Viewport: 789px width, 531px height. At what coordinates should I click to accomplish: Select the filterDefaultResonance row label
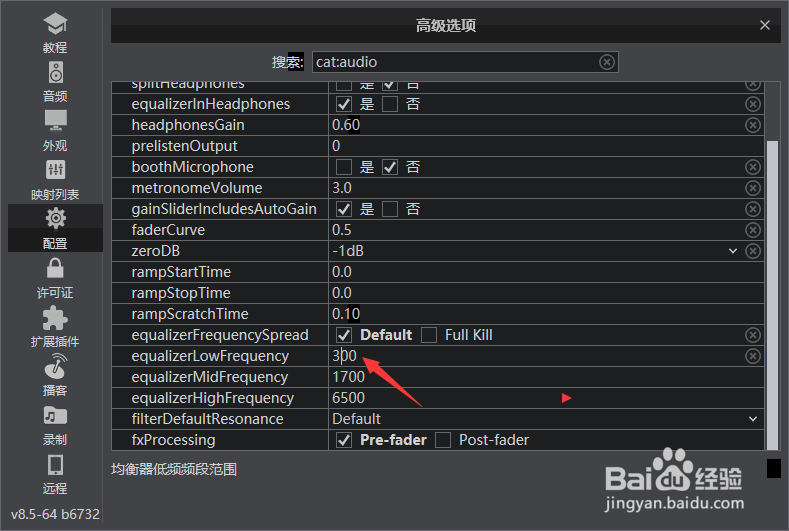[207, 419]
